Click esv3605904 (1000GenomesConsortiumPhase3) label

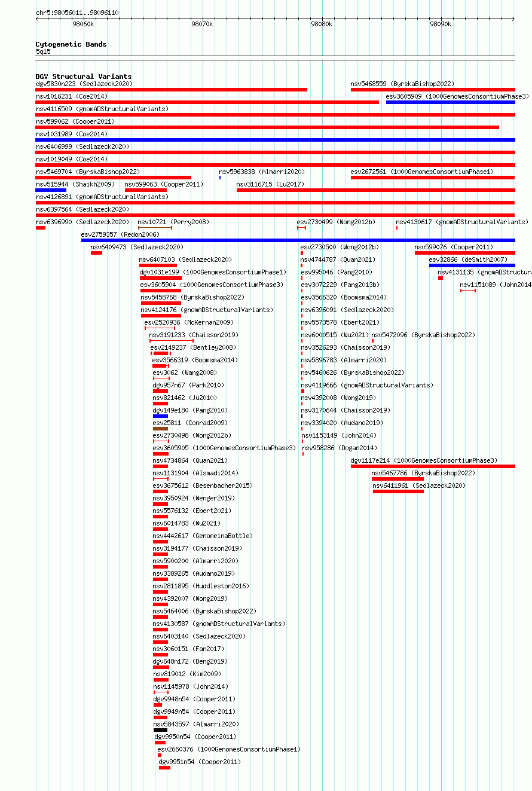(212, 285)
